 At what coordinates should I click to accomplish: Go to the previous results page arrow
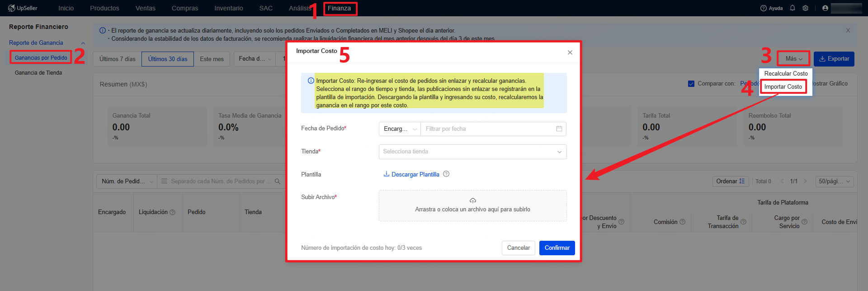point(782,181)
